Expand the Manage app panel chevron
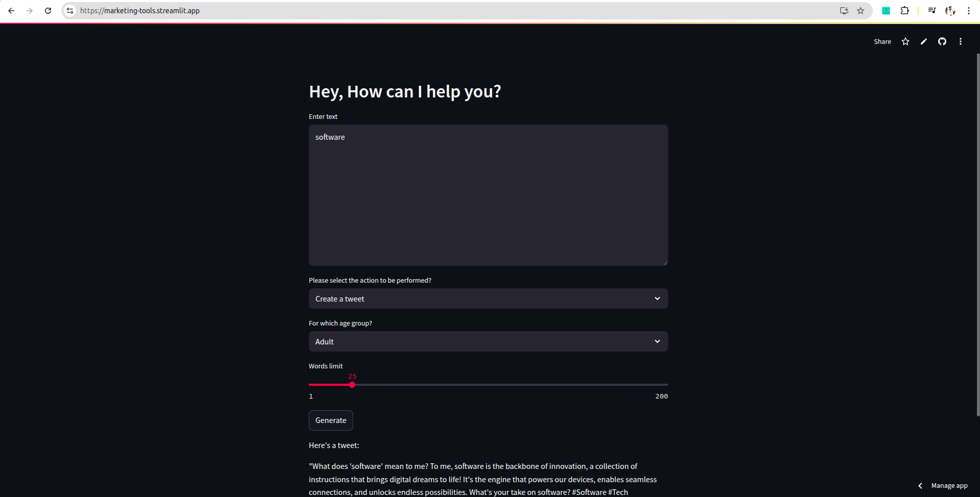This screenshot has width=980, height=497. pos(920,486)
